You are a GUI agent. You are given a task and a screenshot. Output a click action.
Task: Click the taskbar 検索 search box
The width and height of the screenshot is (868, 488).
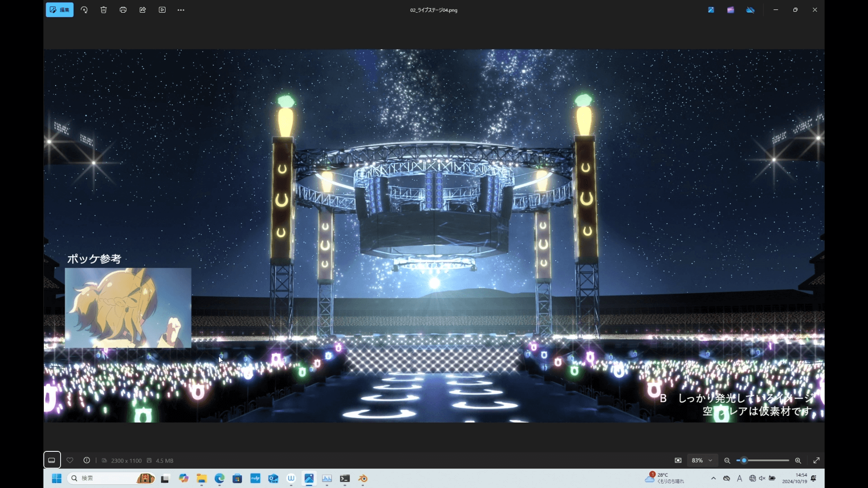(112, 479)
